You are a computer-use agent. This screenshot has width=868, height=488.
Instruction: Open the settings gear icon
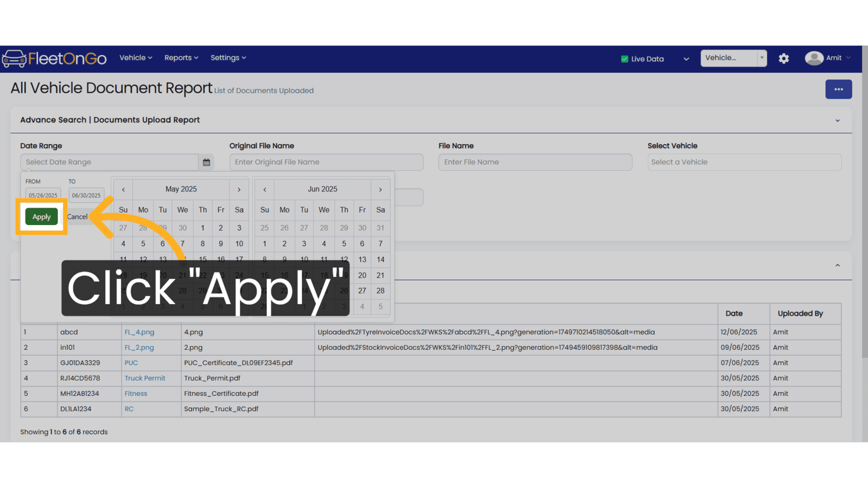[783, 59]
